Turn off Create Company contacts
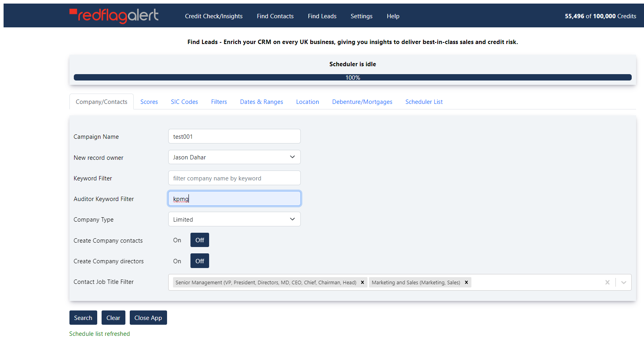Viewport: 644px width, 339px height. coord(200,240)
